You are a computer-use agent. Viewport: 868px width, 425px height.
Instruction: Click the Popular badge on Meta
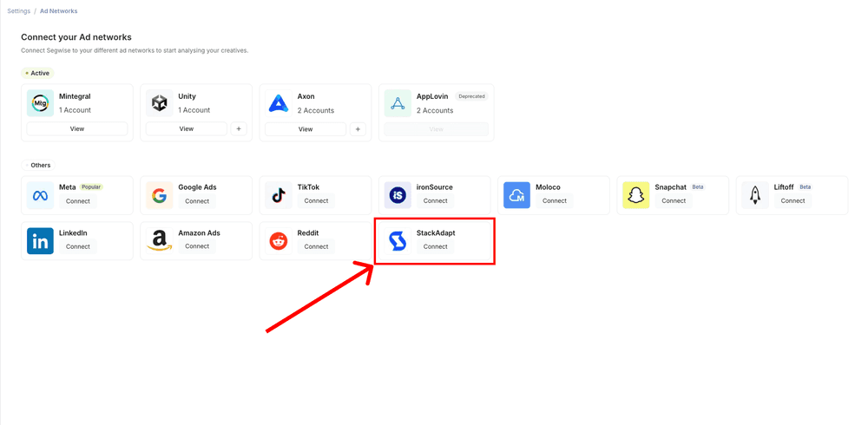tap(91, 187)
